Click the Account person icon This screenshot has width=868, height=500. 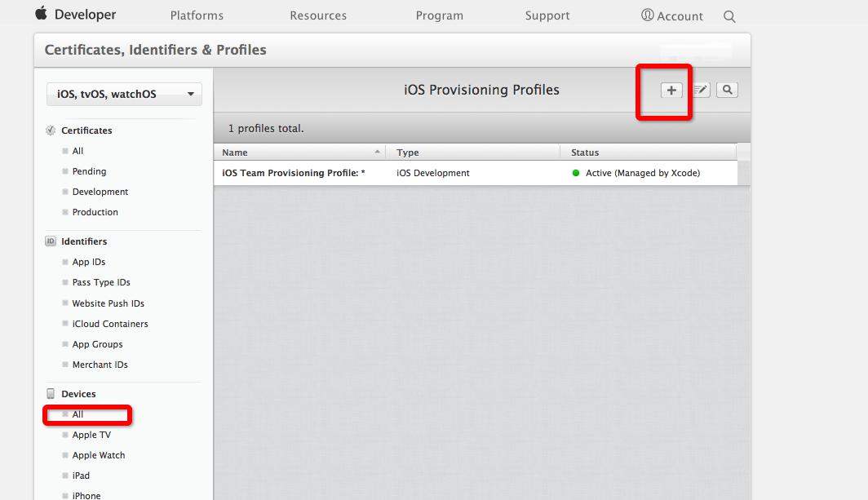(647, 15)
